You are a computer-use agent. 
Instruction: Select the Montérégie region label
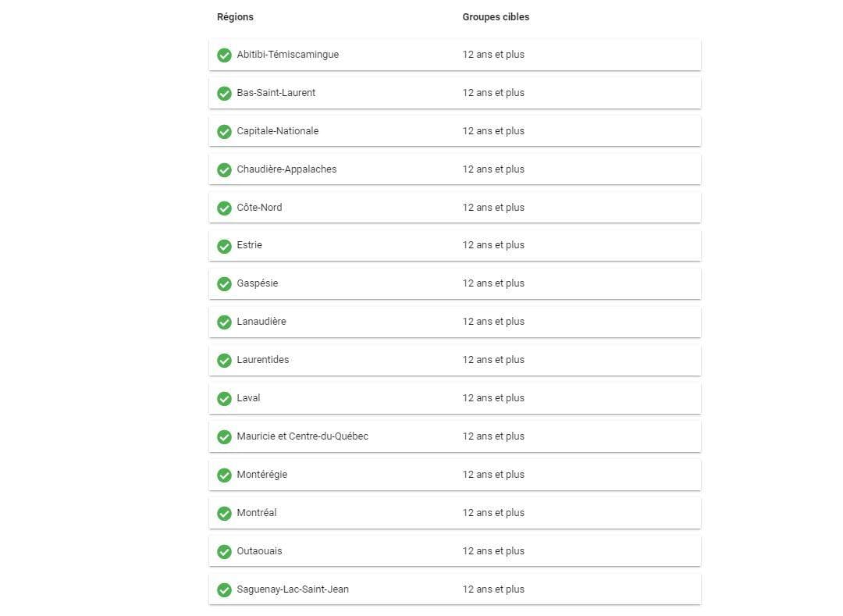tap(261, 475)
